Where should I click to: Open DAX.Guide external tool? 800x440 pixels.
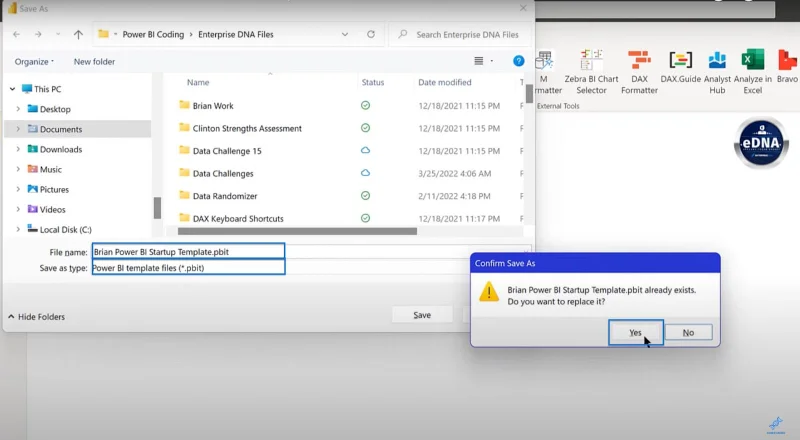(680, 67)
